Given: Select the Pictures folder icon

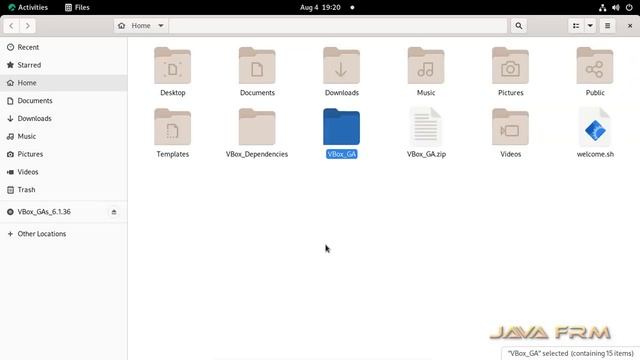Looking at the screenshot, I should click(x=511, y=66).
